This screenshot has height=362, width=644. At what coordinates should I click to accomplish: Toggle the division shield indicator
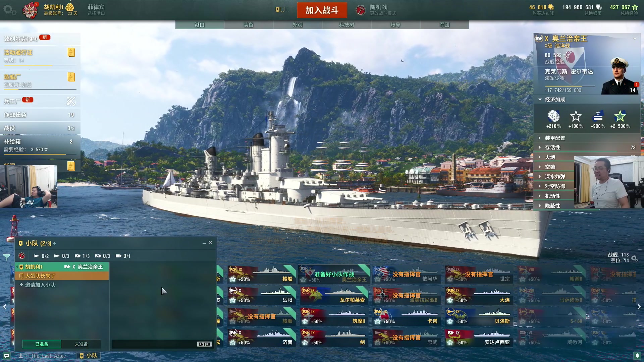point(282,10)
